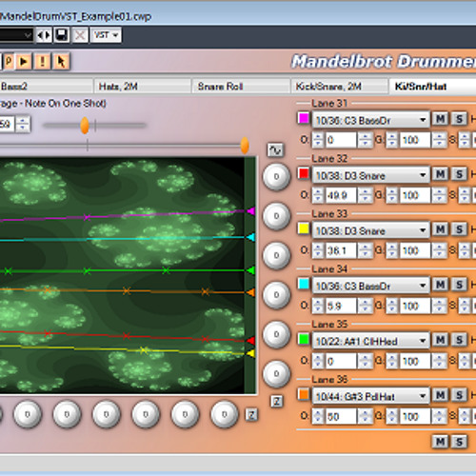
Task: Click the topmost vertical knob beside the fractal
Action: coord(276,177)
